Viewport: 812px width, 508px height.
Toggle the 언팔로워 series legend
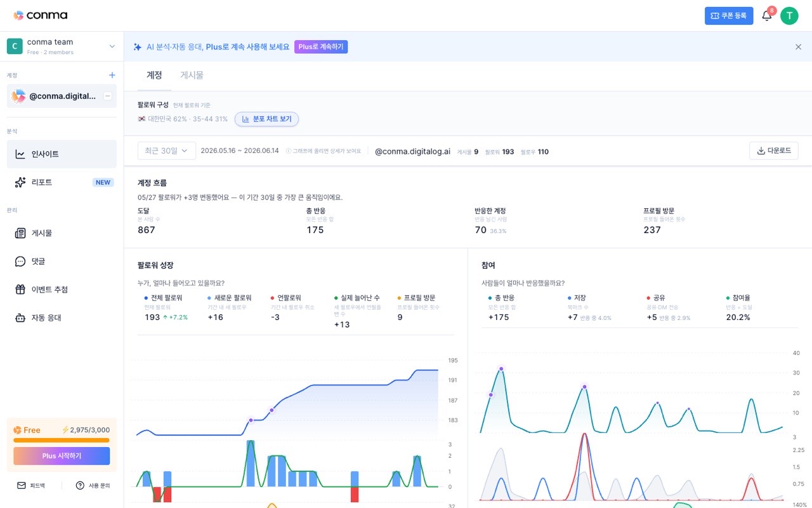click(x=285, y=297)
